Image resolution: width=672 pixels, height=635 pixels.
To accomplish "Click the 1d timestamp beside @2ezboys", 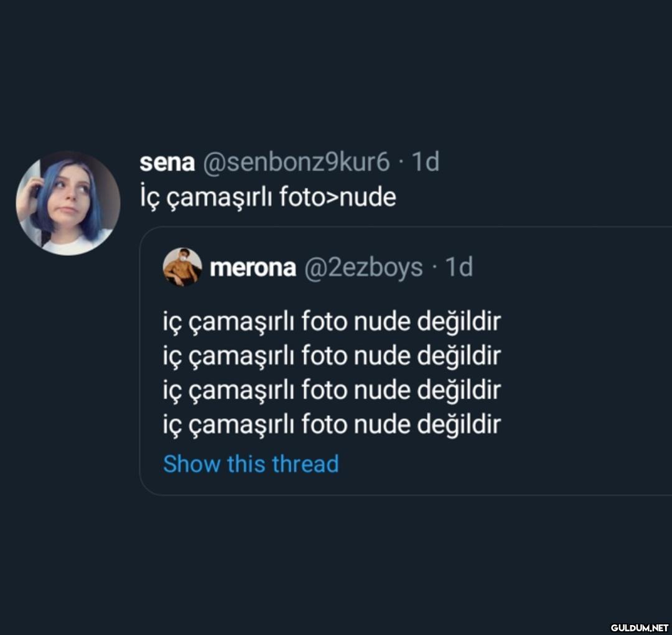I will pos(459,268).
